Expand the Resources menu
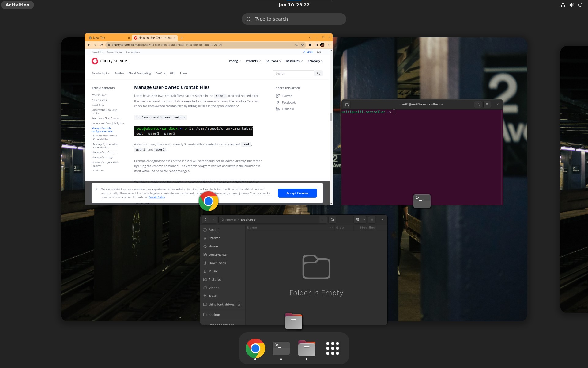This screenshot has width=588, height=368. [x=294, y=61]
